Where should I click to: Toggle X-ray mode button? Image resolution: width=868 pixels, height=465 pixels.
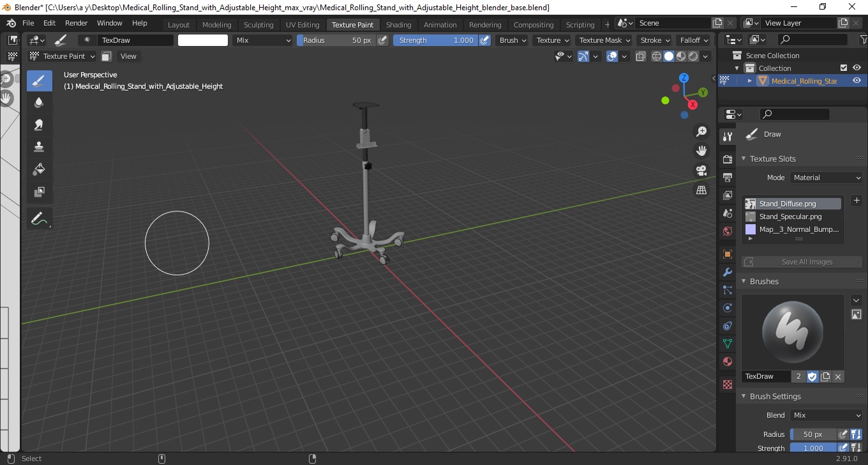(x=641, y=56)
